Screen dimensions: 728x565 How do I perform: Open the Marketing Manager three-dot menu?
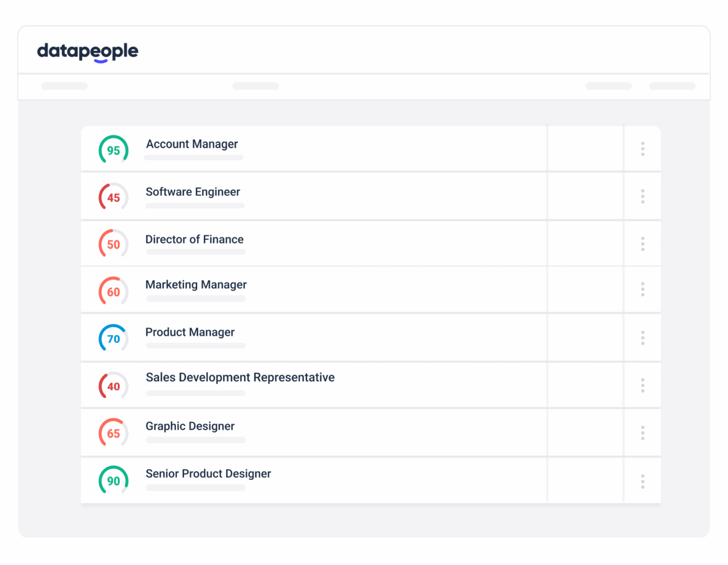tap(642, 289)
